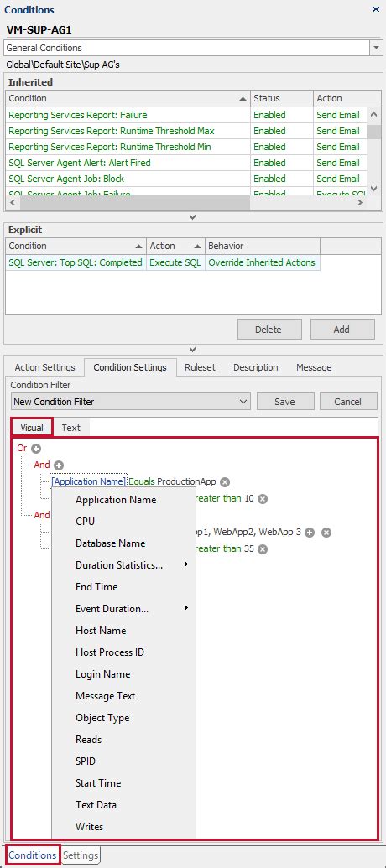386x868 pixels.
Task: Save the condition filter
Action: click(284, 402)
